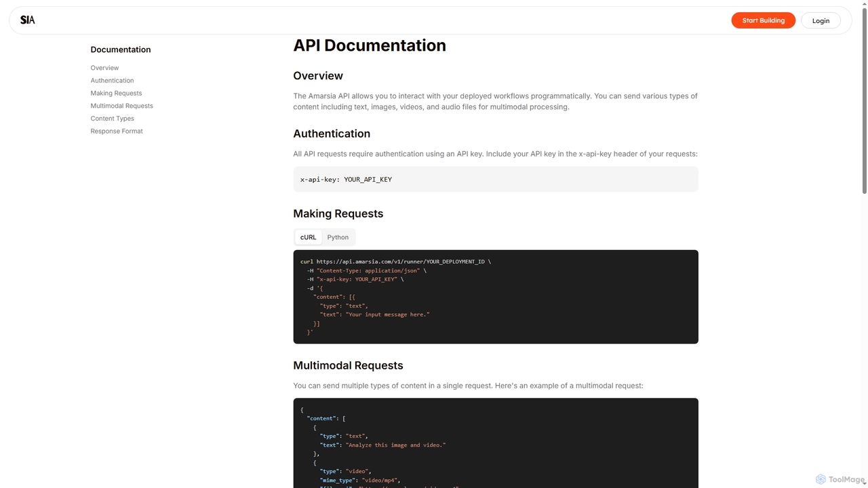Click the Making Requests section heading
868x488 pixels.
(338, 213)
